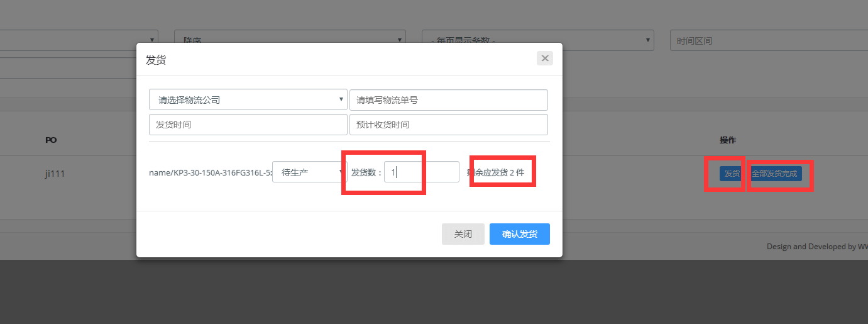Click the 预计收货时间 input field
Screen dimensions: 868x324
point(449,125)
